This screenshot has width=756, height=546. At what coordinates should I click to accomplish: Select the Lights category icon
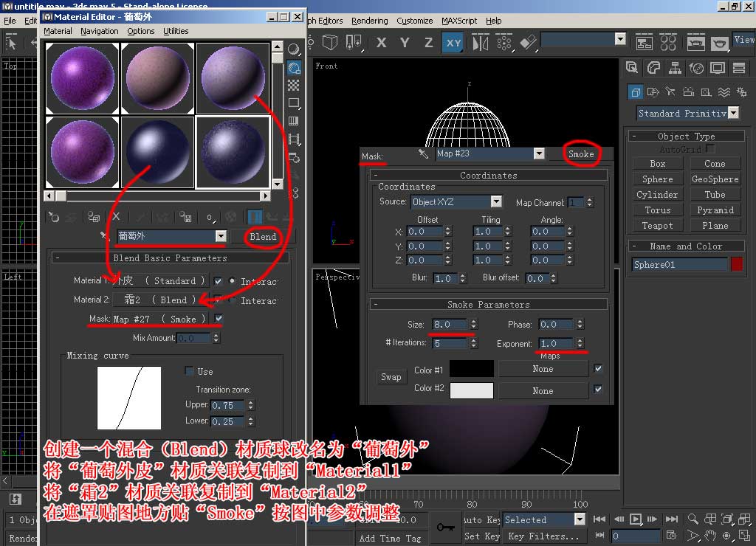670,91
